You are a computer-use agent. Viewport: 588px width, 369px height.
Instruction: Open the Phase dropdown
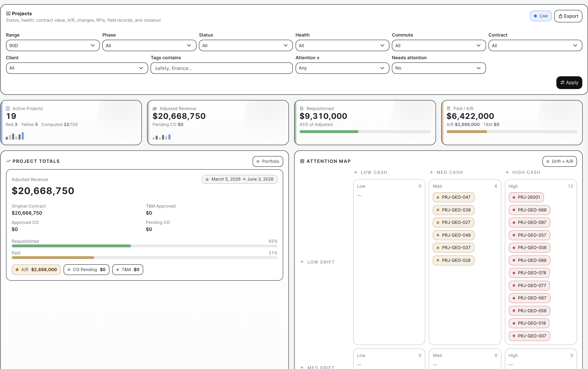coord(149,45)
